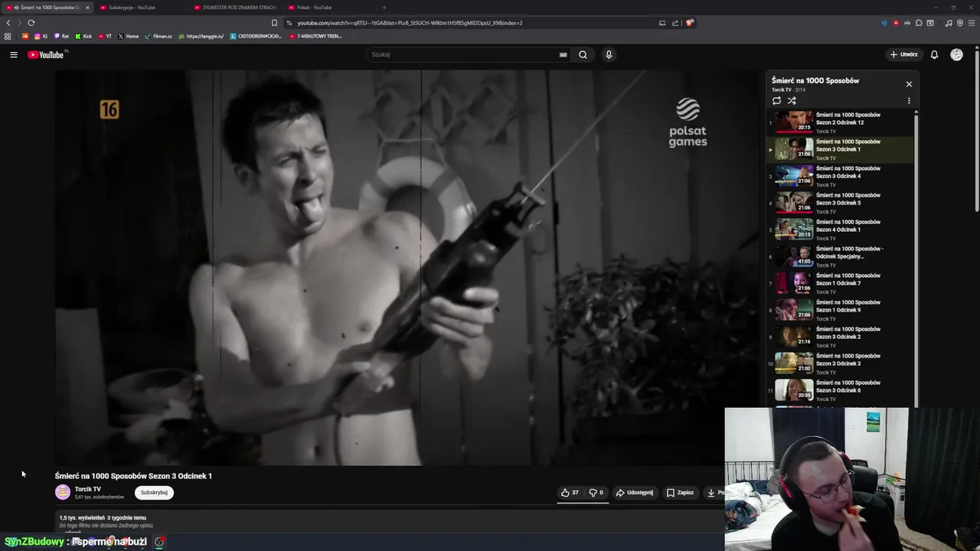980x551 pixels.
Task: Open playlist three-dot options menu
Action: pos(909,100)
